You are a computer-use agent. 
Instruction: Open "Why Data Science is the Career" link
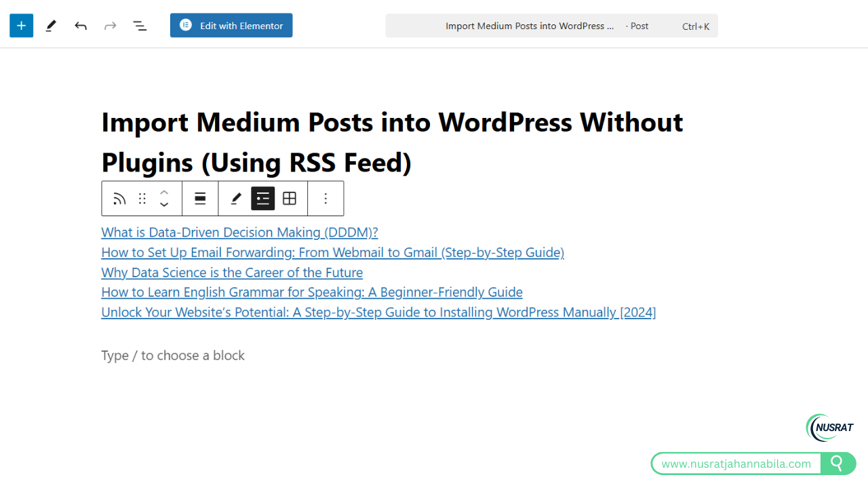tap(232, 272)
